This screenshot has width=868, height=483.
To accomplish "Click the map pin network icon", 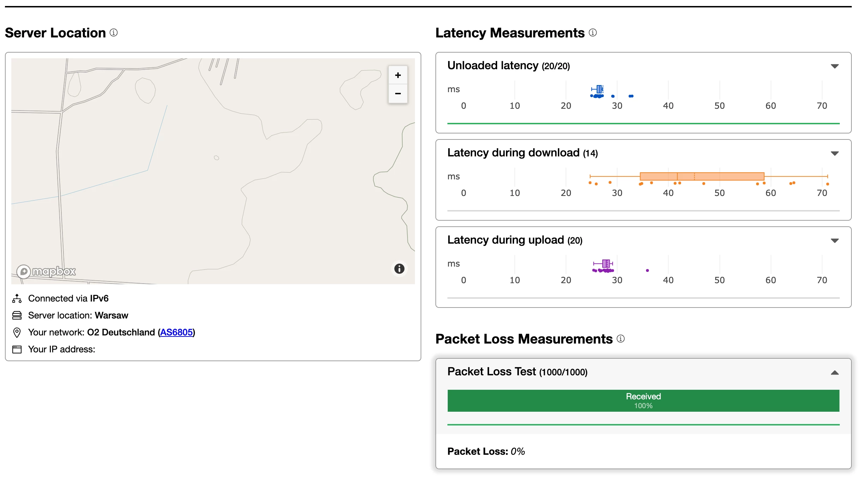I will point(17,332).
